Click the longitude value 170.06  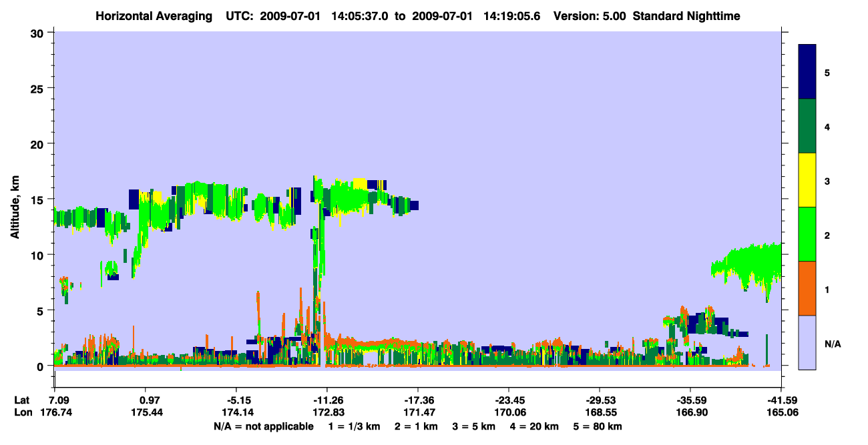click(511, 412)
